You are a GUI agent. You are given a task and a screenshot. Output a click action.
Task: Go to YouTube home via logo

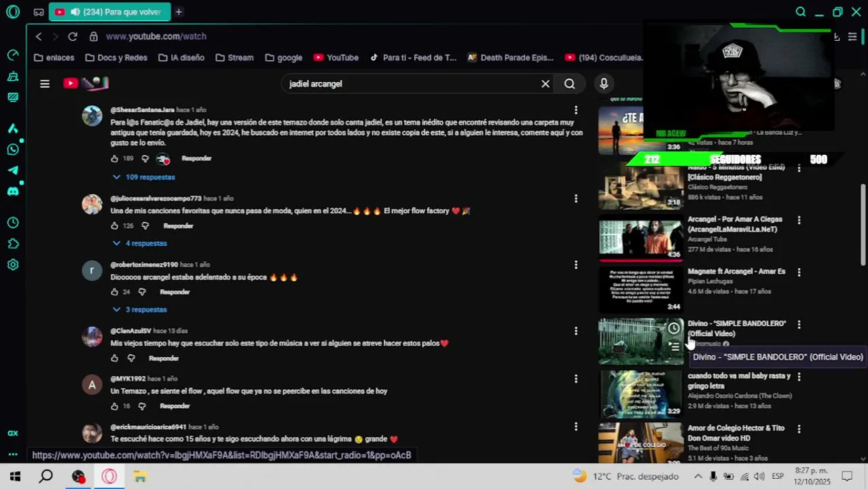86,83
